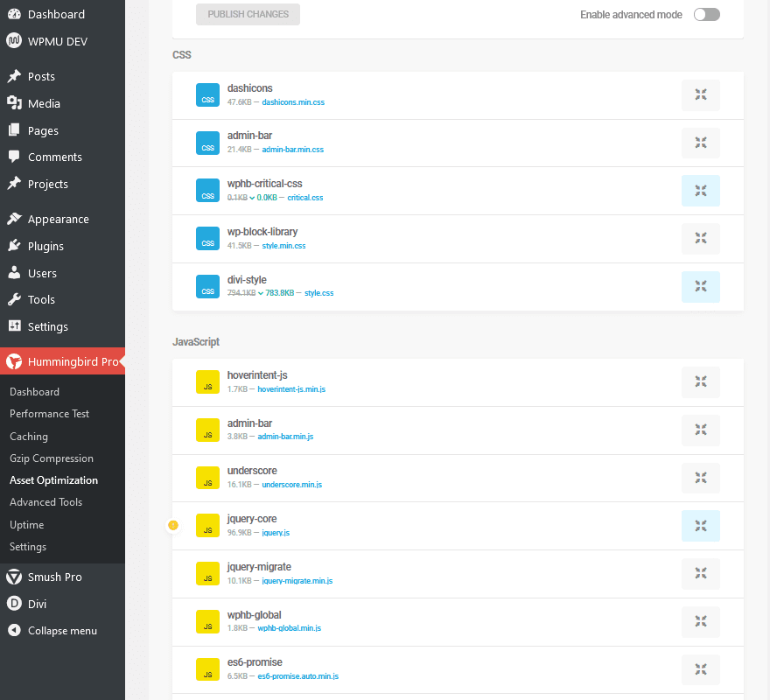Click the WPMU DEV logo in sidebar
Screen dimensions: 770x700
point(12,40)
